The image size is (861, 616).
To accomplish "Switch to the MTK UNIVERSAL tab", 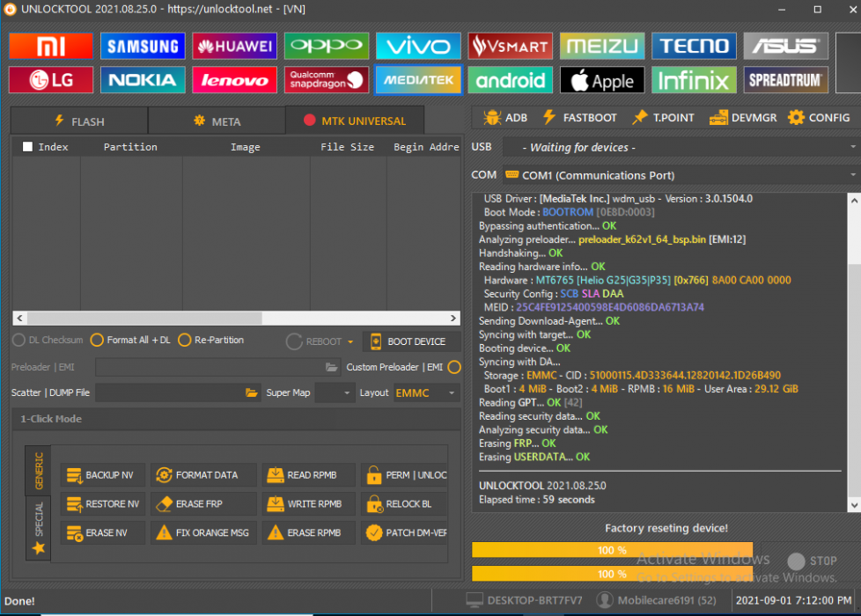I will pyautogui.click(x=355, y=121).
